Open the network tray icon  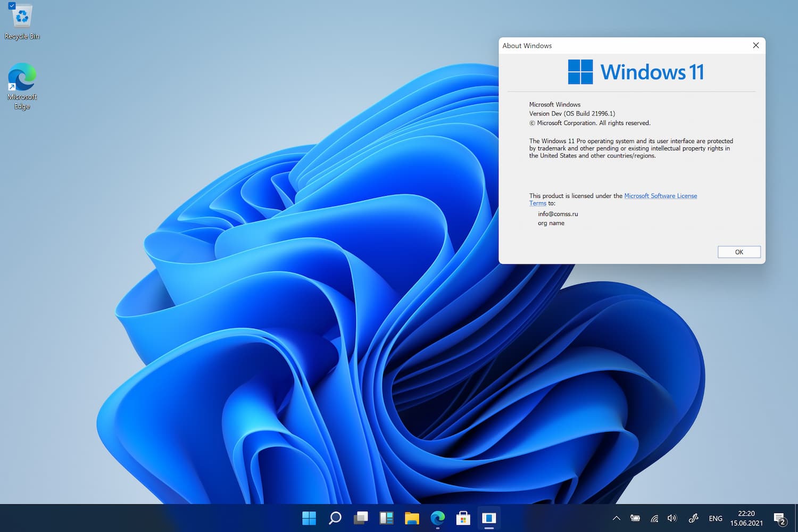[x=654, y=518]
